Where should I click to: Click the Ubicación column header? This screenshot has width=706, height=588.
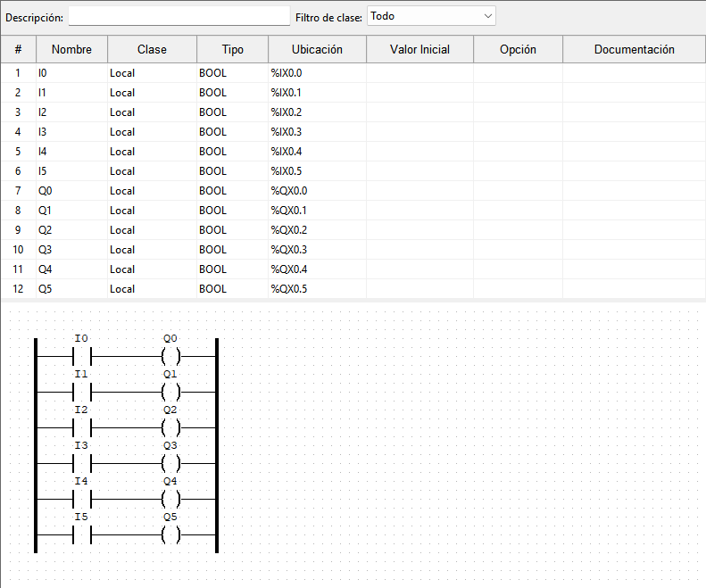317,50
